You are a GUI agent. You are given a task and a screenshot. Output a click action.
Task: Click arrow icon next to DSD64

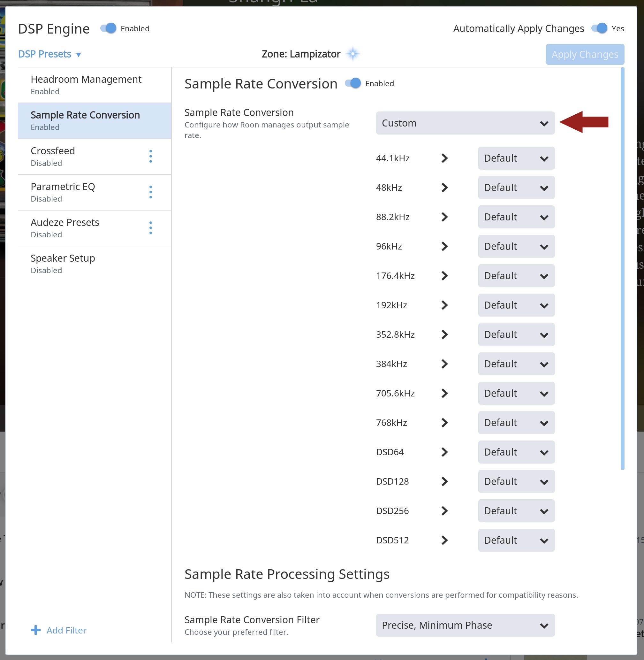coord(444,452)
